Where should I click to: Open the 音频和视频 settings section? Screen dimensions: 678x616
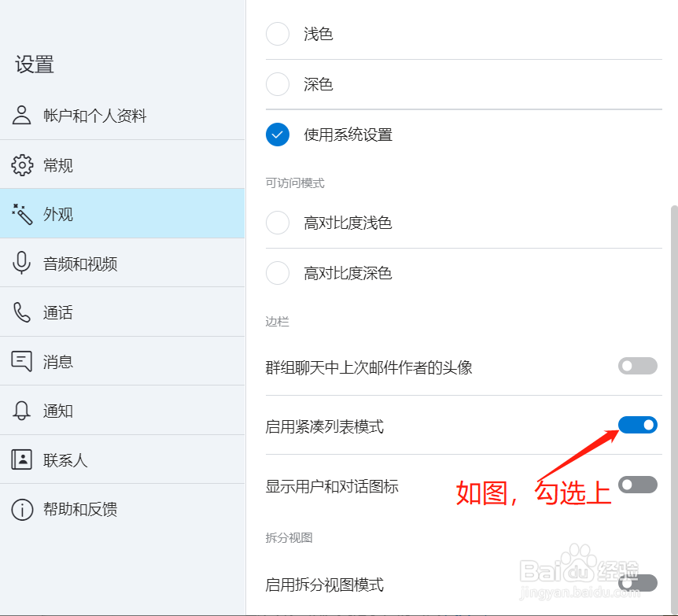tap(123, 263)
